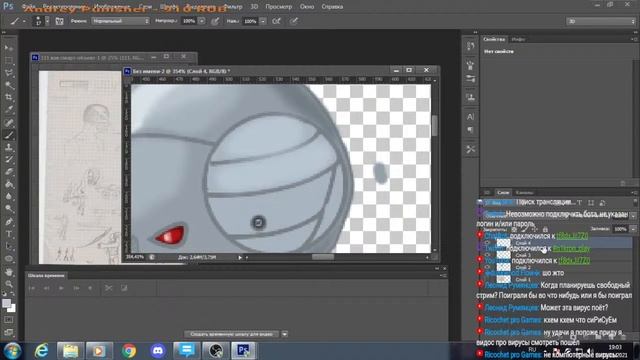
Task: Open the tool preset picker
Action: point(18,21)
